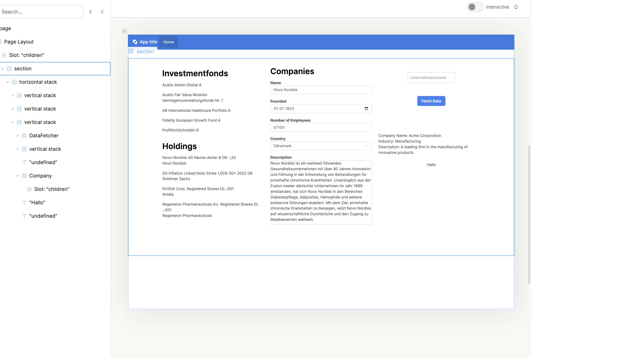Click the refresh icon beside Interactive
The height and width of the screenshot is (358, 644).
tap(516, 7)
